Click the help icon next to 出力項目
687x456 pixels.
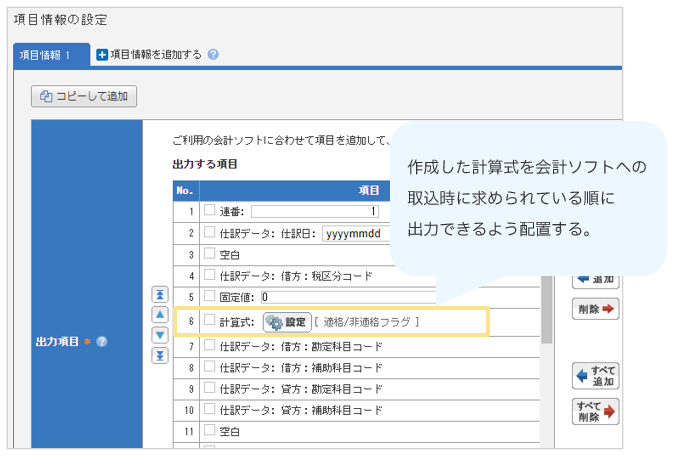(x=102, y=342)
